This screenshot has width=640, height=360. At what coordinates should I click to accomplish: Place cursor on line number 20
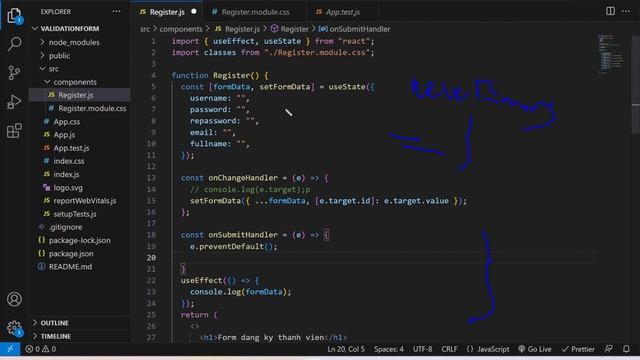(151, 258)
